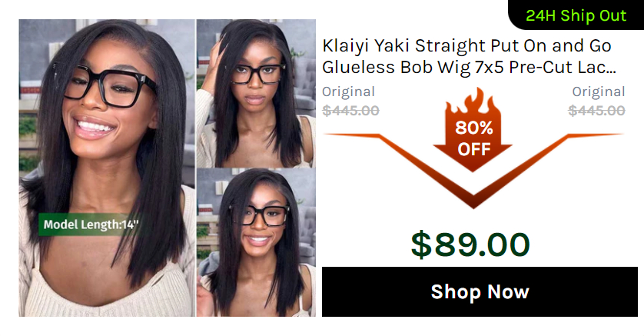Click the right crossed-out $445.00 price

pos(596,111)
